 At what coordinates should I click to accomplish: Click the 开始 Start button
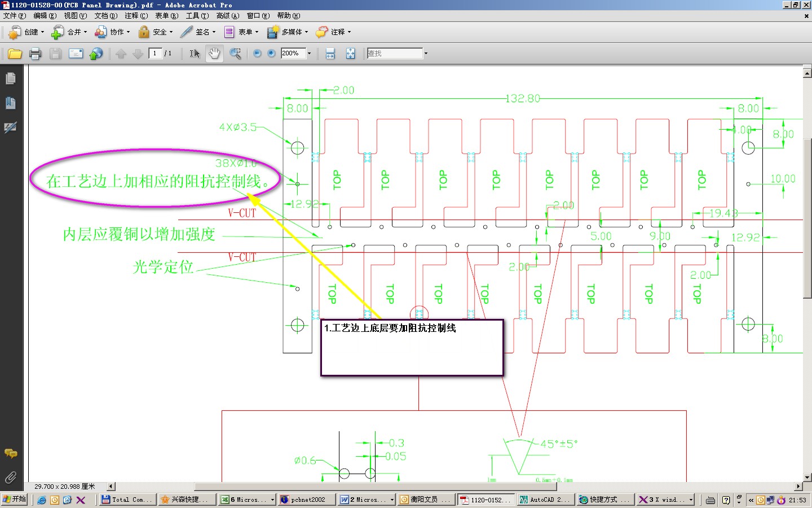tap(14, 500)
